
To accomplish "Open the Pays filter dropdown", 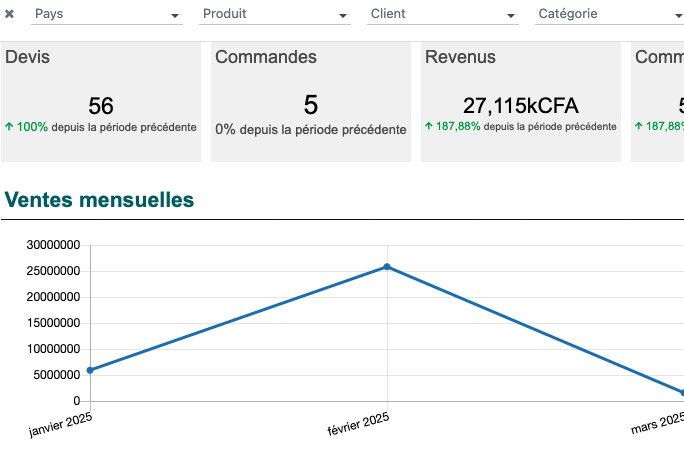I will click(x=107, y=14).
